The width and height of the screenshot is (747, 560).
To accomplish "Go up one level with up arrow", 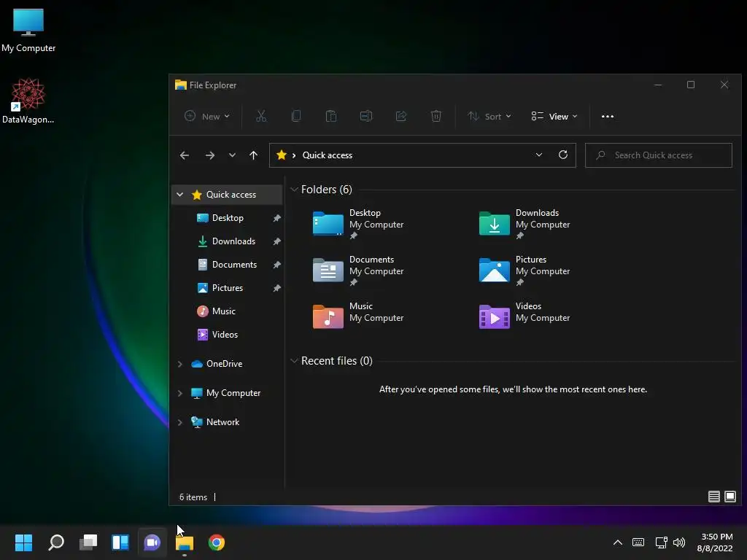I will 253,155.
